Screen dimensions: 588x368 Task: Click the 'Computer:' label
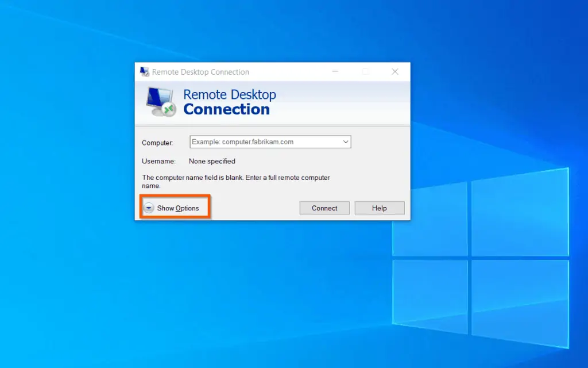[x=157, y=143]
